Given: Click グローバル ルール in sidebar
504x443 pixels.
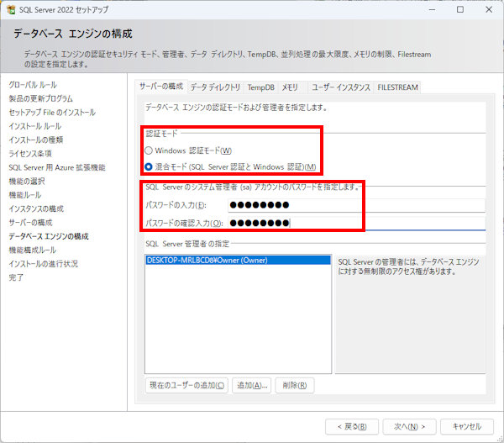Looking at the screenshot, I should tap(33, 85).
